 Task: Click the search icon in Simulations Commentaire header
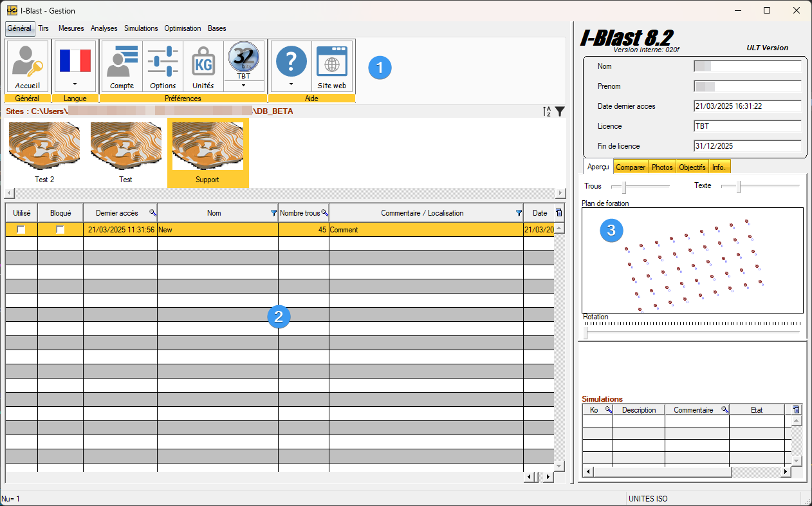pyautogui.click(x=724, y=409)
